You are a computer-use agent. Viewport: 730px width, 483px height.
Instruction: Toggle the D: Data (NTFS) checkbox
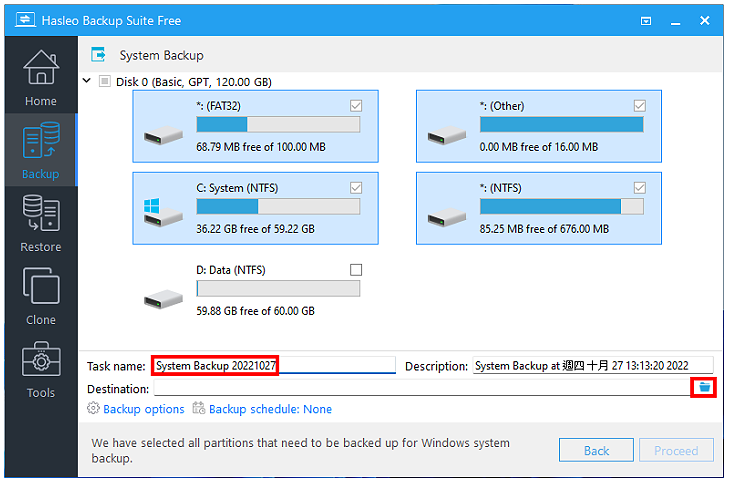356,270
